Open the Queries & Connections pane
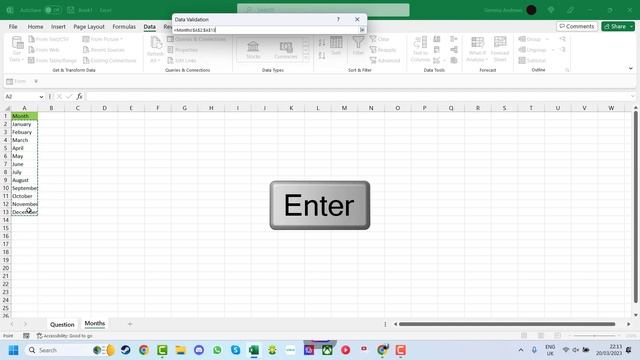This screenshot has width=640, height=360. coord(196,39)
